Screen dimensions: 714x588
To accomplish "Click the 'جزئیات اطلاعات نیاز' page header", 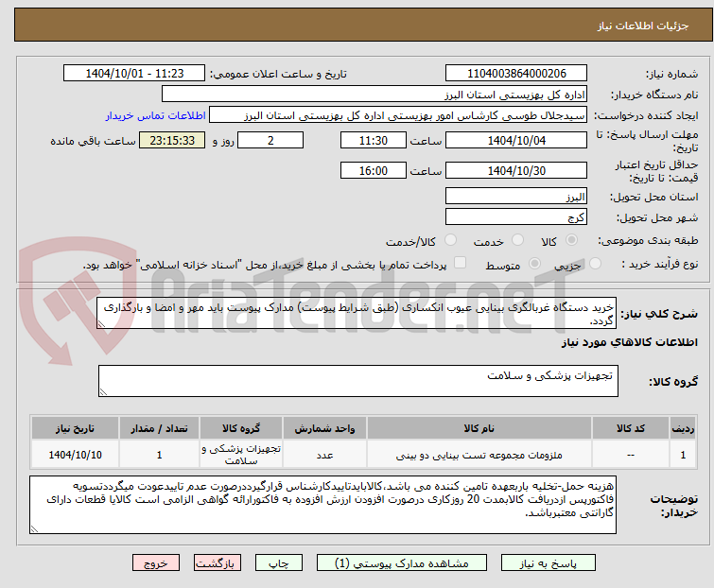I will click(x=642, y=26).
